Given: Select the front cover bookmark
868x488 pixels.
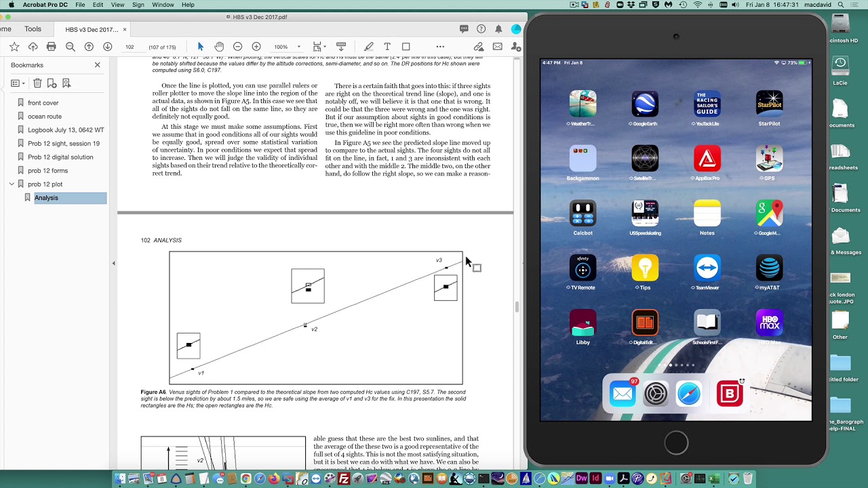Looking at the screenshot, I should [x=43, y=103].
